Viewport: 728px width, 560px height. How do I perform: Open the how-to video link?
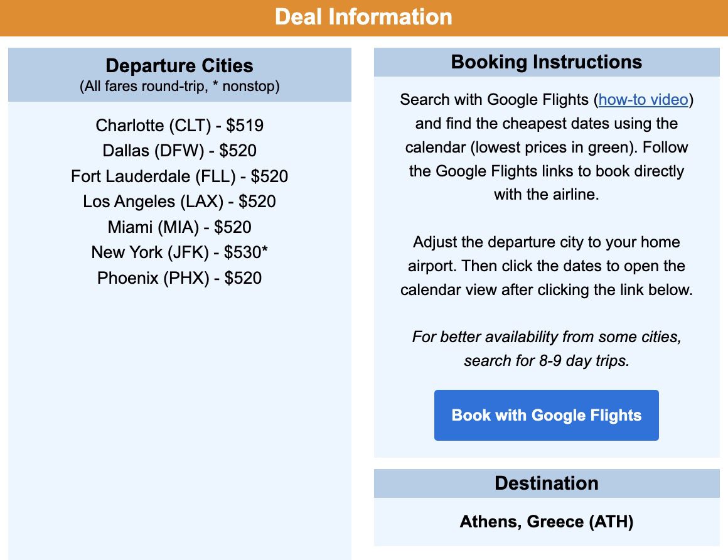coord(641,99)
